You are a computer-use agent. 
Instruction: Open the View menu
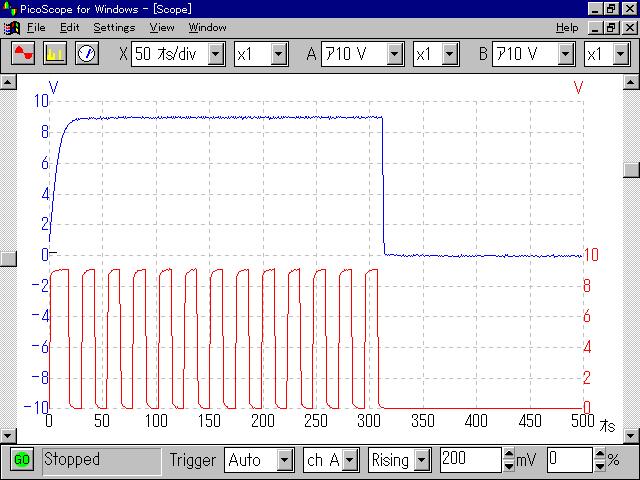(162, 28)
